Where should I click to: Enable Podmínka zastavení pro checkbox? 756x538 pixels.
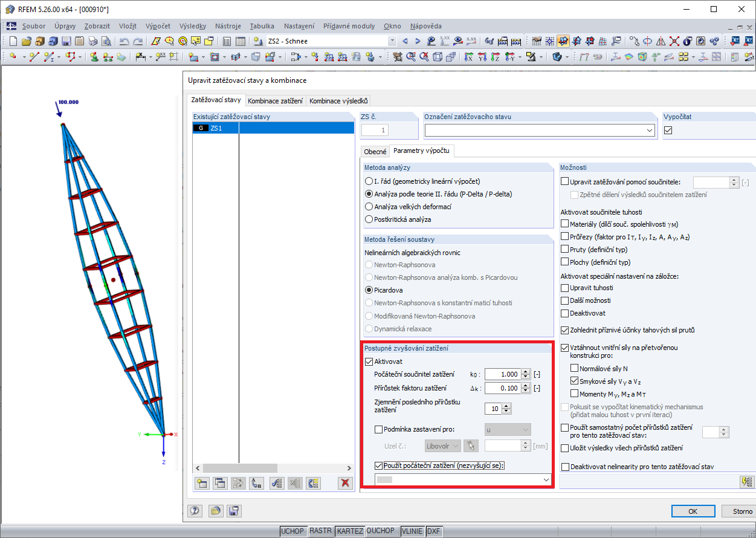click(x=379, y=430)
